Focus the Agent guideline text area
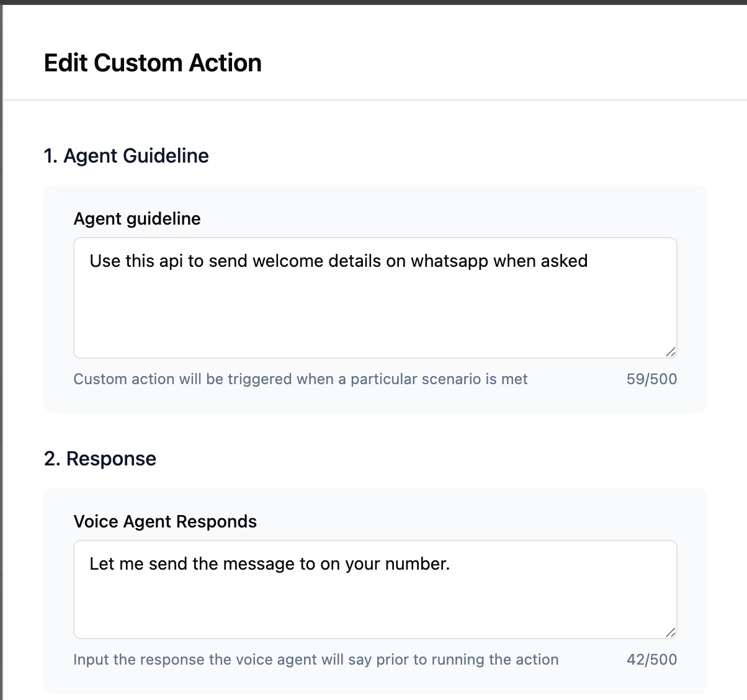747x700 pixels. click(375, 310)
